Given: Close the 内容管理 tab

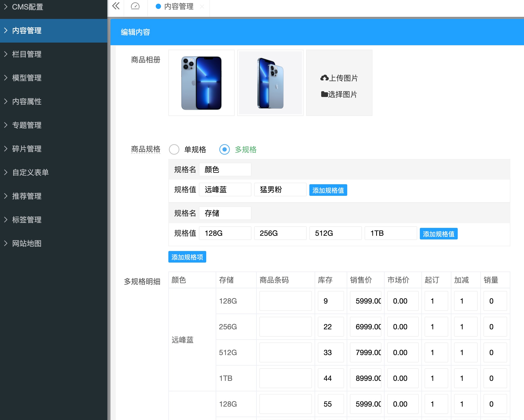Looking at the screenshot, I should [202, 6].
